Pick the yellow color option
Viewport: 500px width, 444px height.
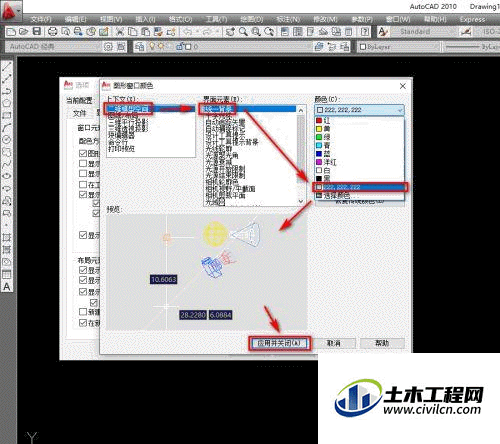[x=359, y=129]
